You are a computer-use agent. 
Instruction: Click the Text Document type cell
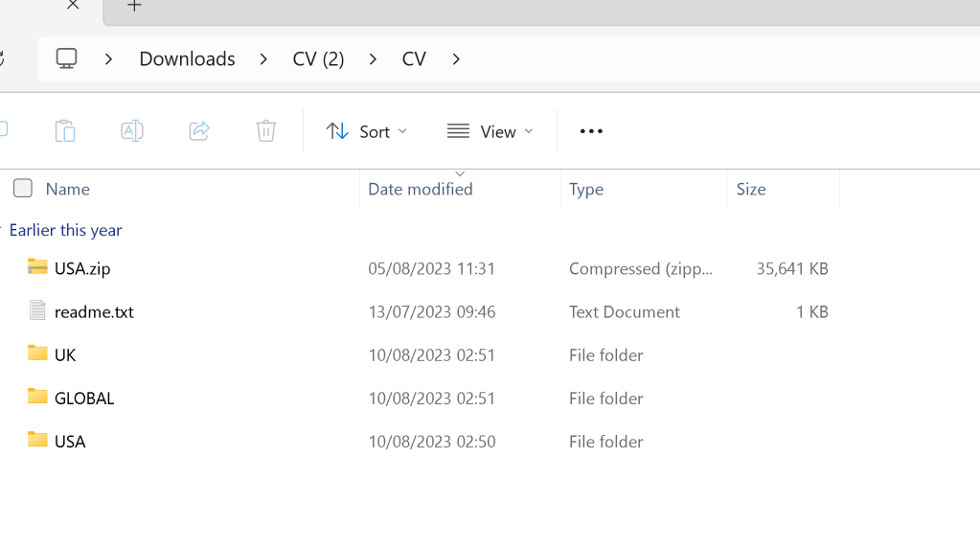click(625, 311)
